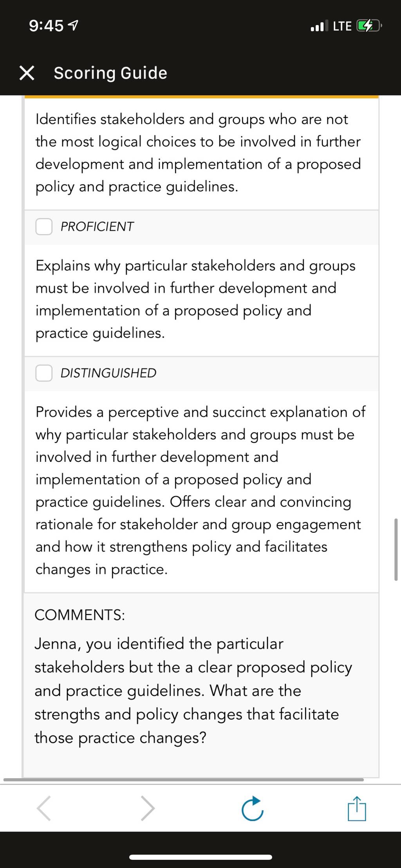
Task: Select the PROFICIENT label text
Action: click(x=97, y=226)
